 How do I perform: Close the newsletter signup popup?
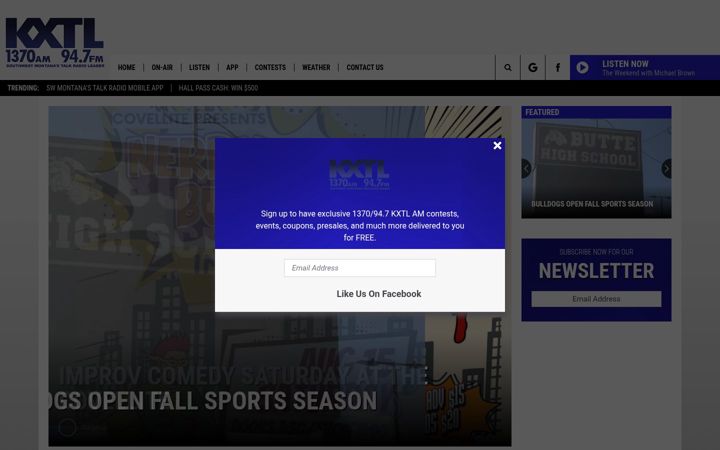(497, 146)
